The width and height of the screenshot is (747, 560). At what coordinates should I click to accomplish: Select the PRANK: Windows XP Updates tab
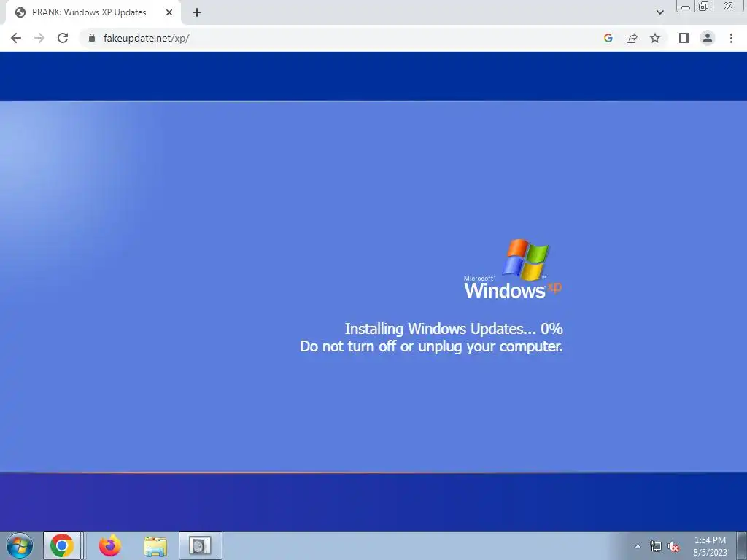93,12
